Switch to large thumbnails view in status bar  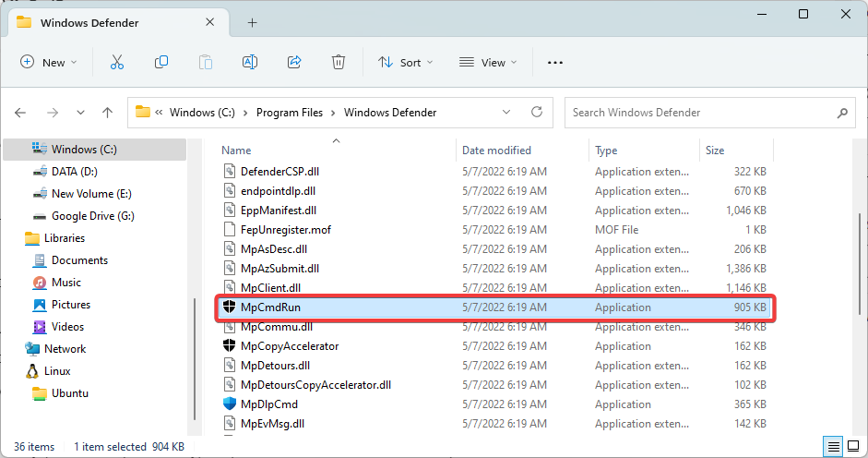tap(853, 446)
